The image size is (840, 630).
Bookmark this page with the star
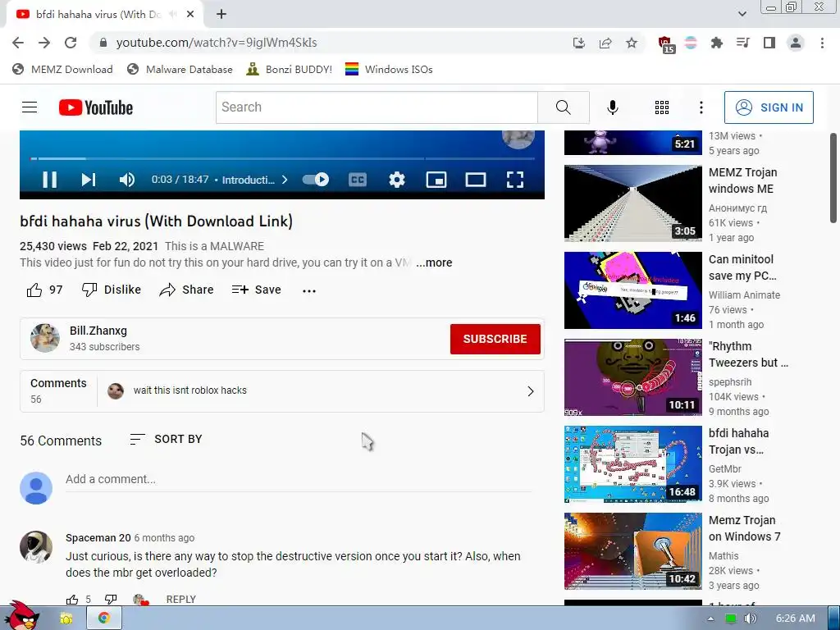pyautogui.click(x=632, y=43)
